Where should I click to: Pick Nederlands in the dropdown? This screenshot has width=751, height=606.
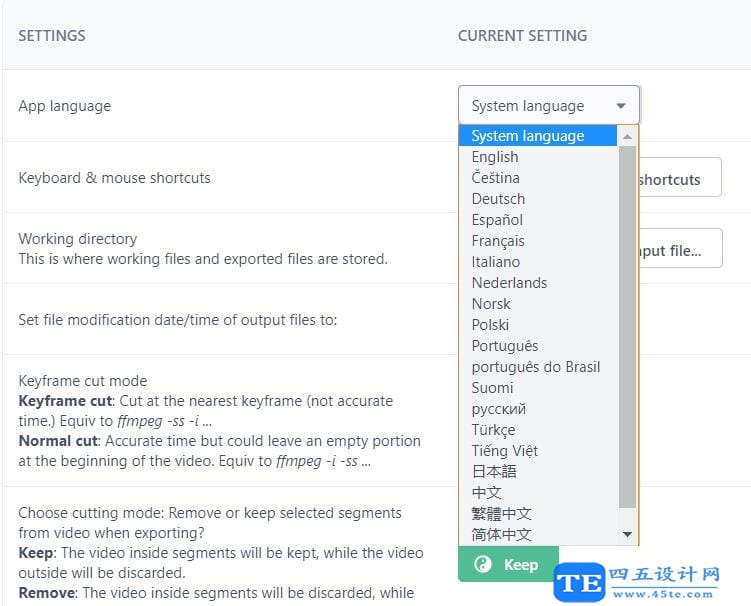(509, 283)
